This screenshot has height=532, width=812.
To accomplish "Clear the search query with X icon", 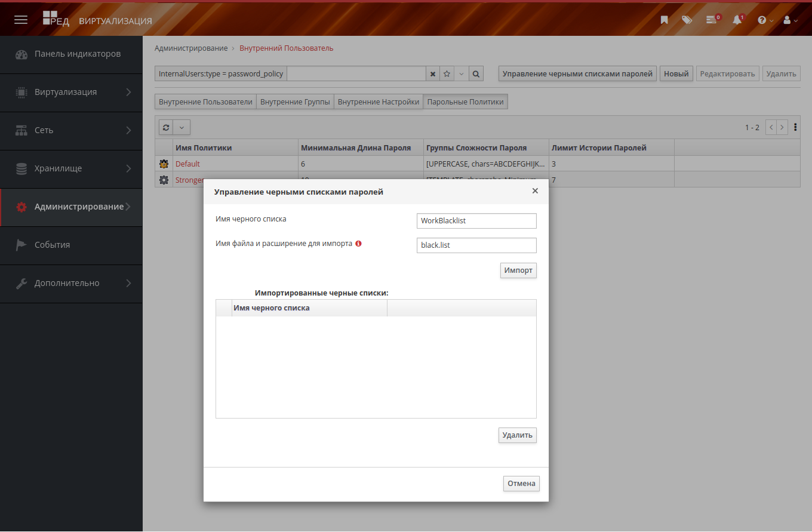I will pos(433,74).
